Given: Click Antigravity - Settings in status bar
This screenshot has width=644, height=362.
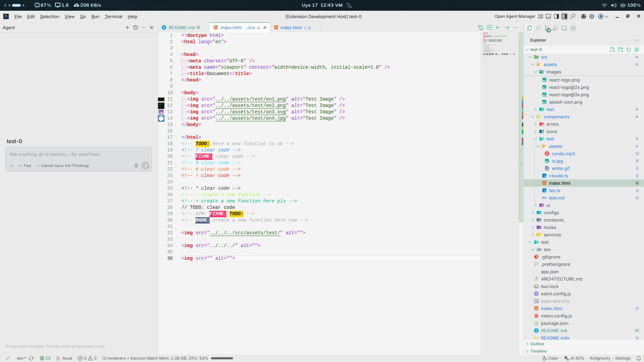Looking at the screenshot, I should 610,358.
